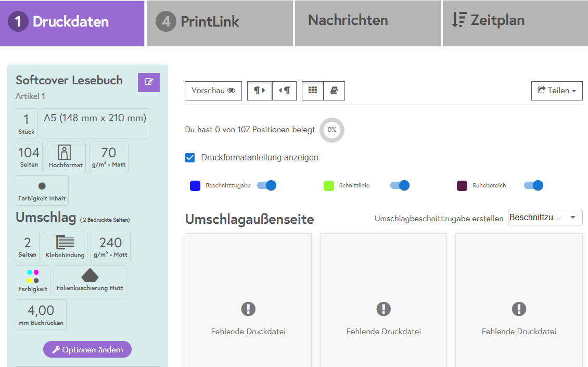Click the Optionen ändern button
This screenshot has height=367, width=588.
point(87,349)
